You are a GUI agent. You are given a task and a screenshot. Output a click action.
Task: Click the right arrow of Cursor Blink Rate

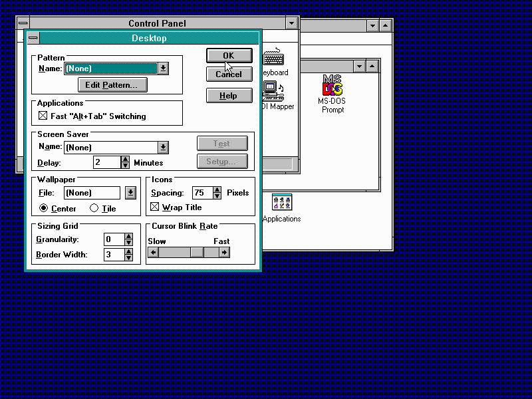coord(224,252)
